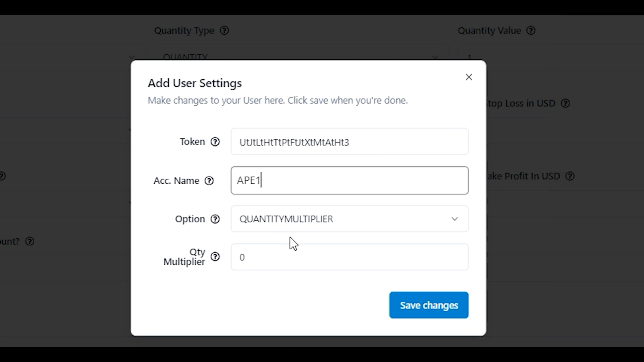Image resolution: width=644 pixels, height=362 pixels.
Task: Click the Quantity Type help icon
Action: 224,30
